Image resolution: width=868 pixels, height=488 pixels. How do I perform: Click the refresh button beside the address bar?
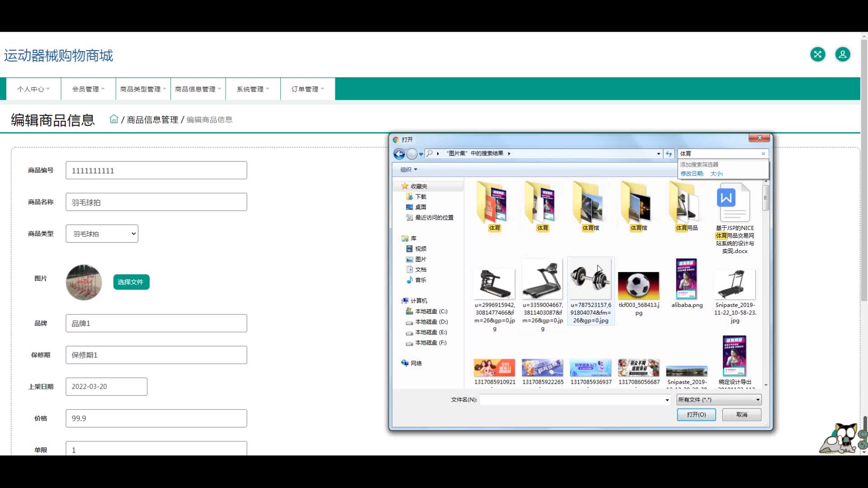[669, 154]
